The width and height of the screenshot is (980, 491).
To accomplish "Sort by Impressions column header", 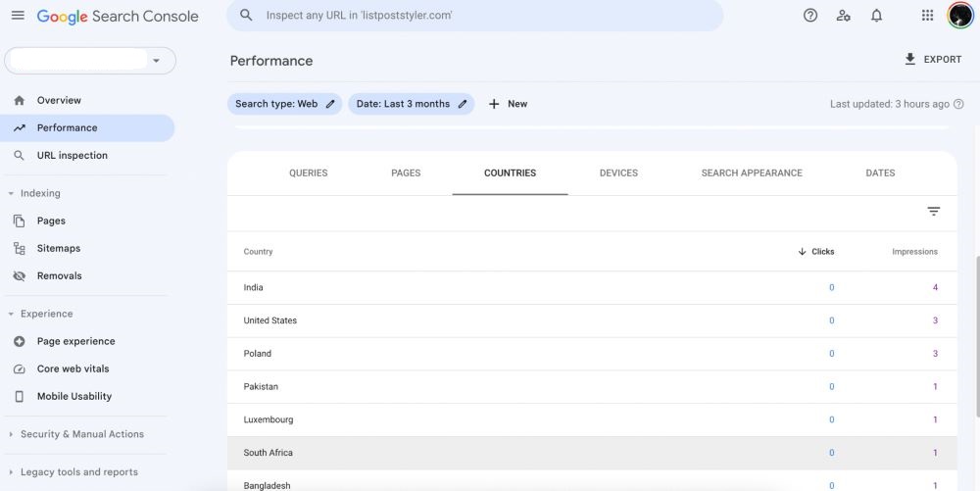I will 914,251.
